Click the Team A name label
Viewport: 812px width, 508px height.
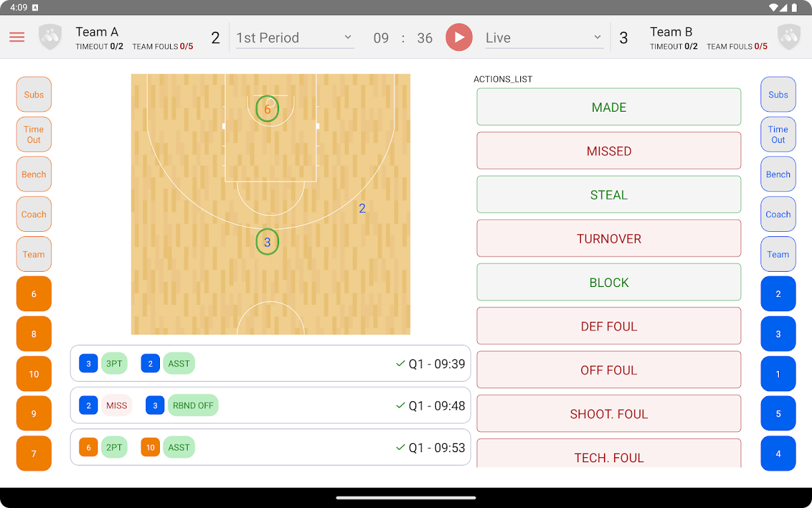coord(97,32)
